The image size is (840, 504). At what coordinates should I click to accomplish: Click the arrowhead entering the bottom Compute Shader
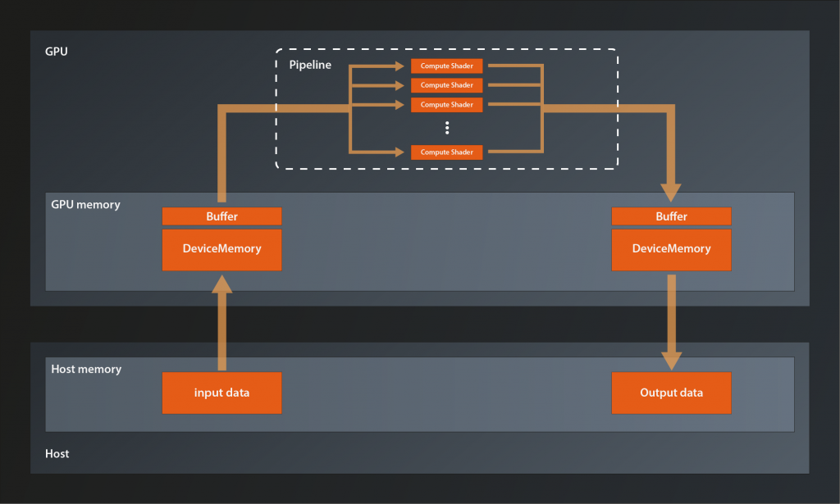[x=404, y=152]
